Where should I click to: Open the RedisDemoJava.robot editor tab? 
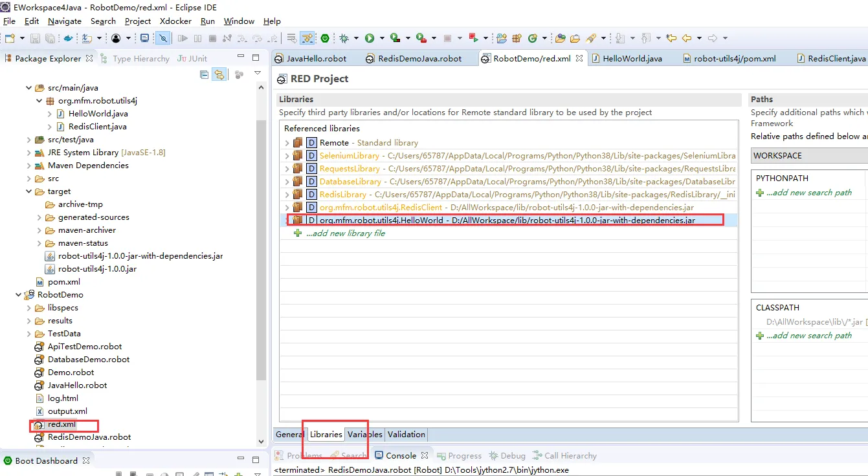[414, 58]
